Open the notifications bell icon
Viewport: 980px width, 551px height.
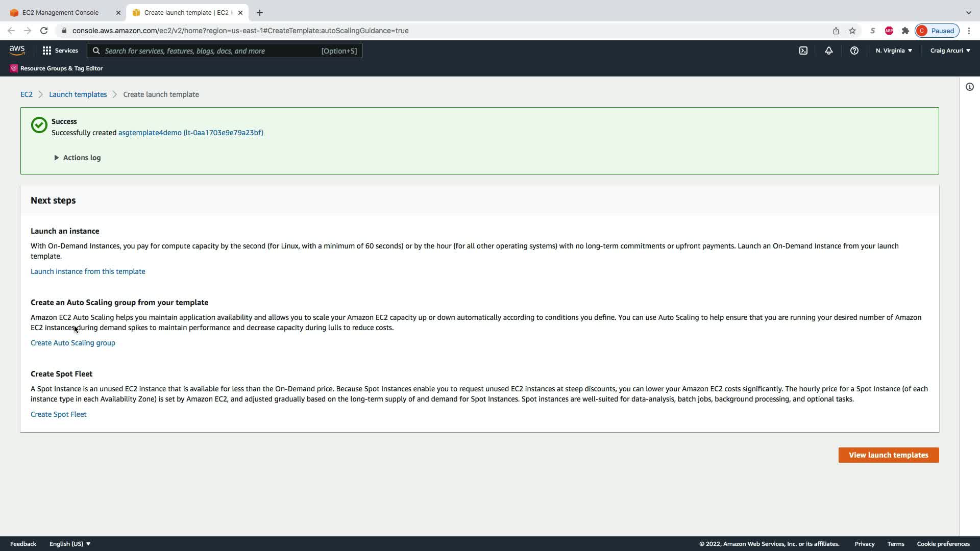[828, 51]
